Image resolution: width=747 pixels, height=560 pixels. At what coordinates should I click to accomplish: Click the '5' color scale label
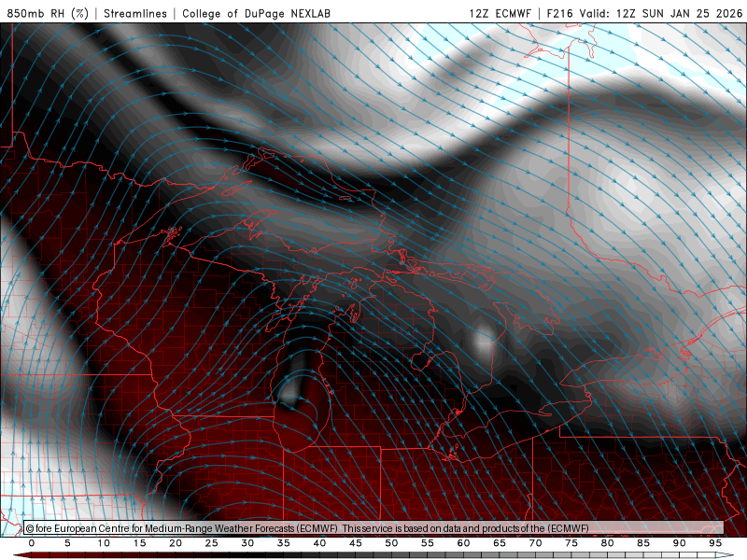[x=67, y=543]
